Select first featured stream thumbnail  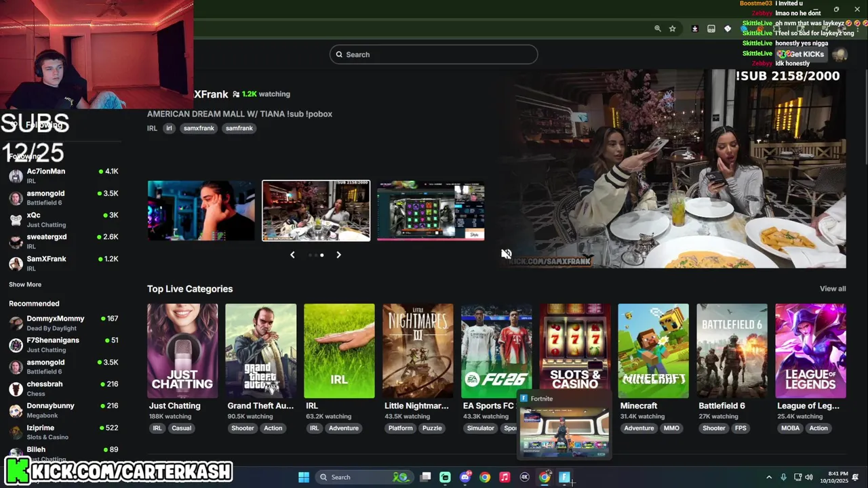coord(201,210)
